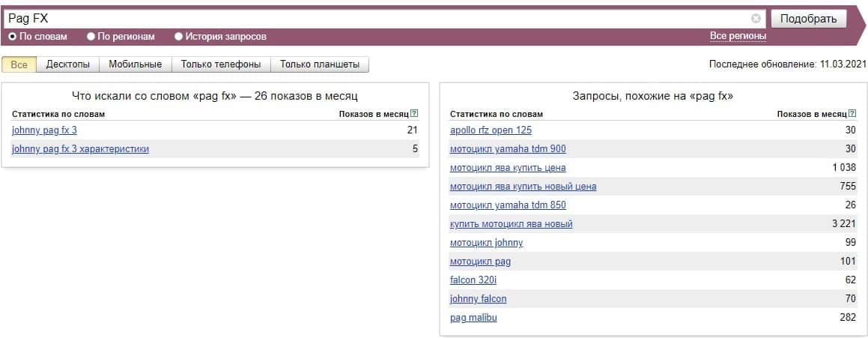This screenshot has width=868, height=338.
Task: Click help icon in left table header
Action: coord(414,114)
